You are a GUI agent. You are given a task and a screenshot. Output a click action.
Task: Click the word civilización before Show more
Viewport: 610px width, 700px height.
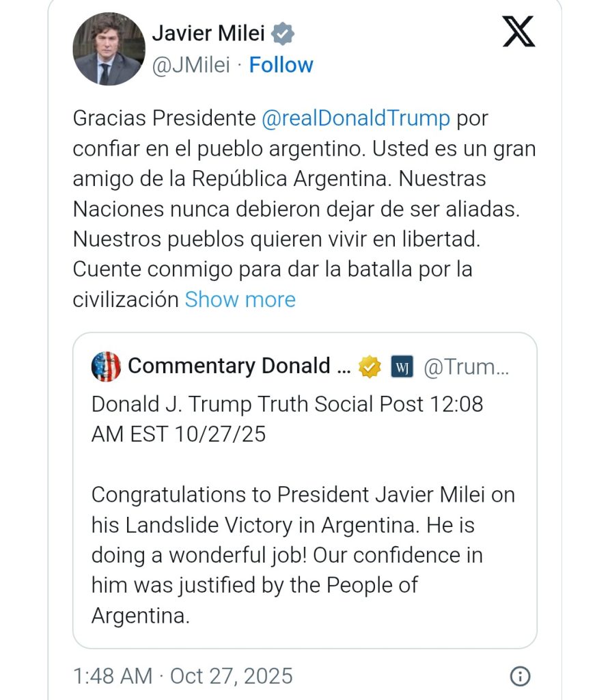(x=126, y=299)
